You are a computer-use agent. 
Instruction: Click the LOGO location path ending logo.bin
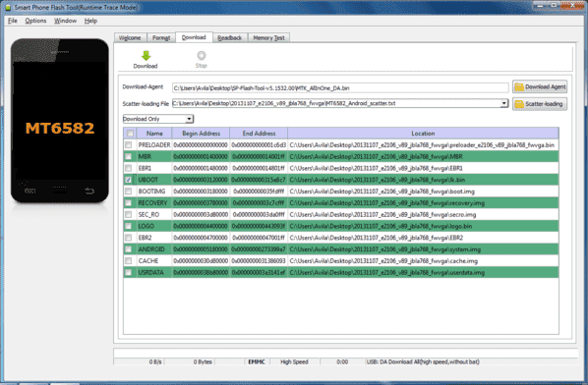coord(381,226)
